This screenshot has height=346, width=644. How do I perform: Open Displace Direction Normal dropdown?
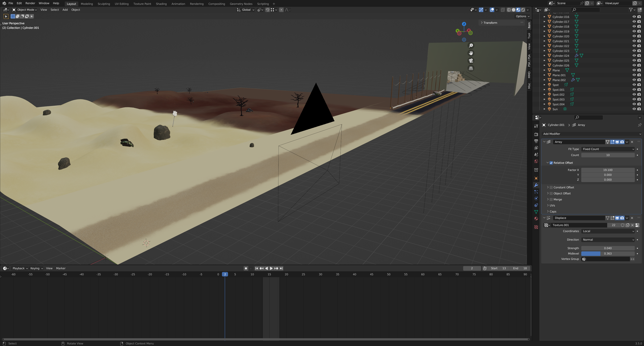click(x=608, y=240)
